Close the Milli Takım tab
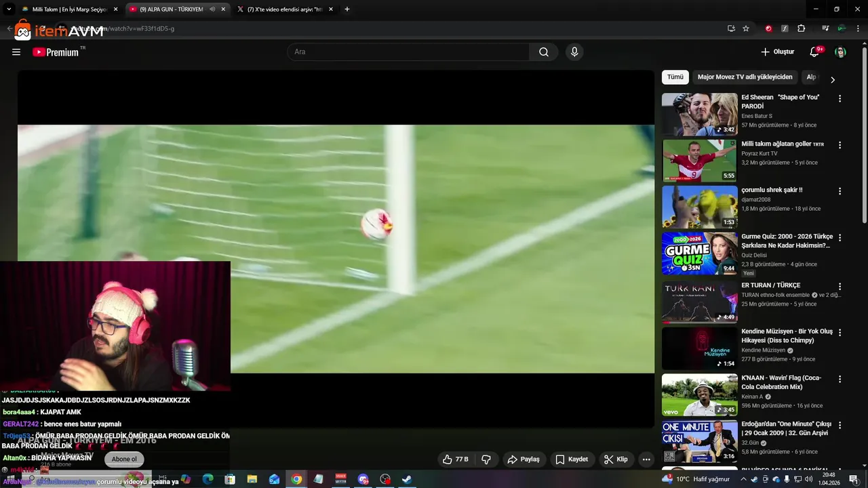 [115, 9]
